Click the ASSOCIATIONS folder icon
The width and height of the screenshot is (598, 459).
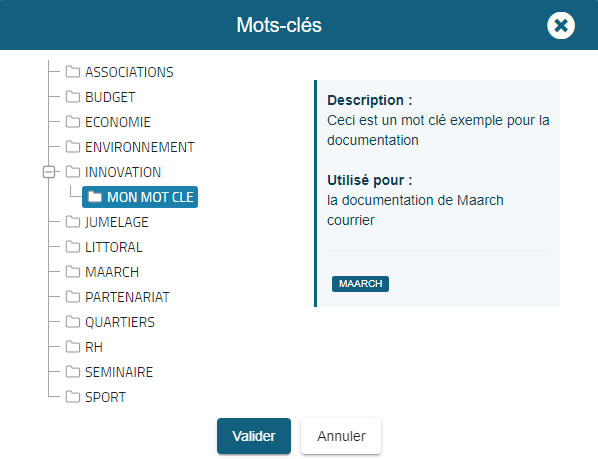point(72,72)
